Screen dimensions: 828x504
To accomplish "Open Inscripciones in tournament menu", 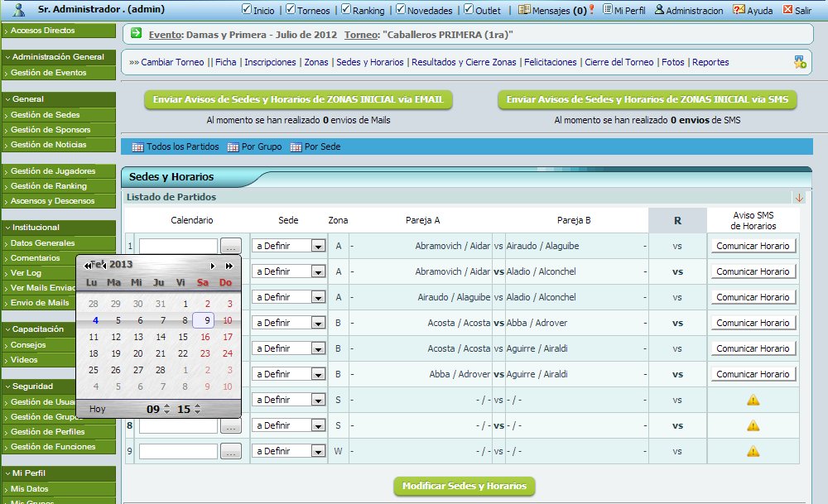I will point(270,62).
